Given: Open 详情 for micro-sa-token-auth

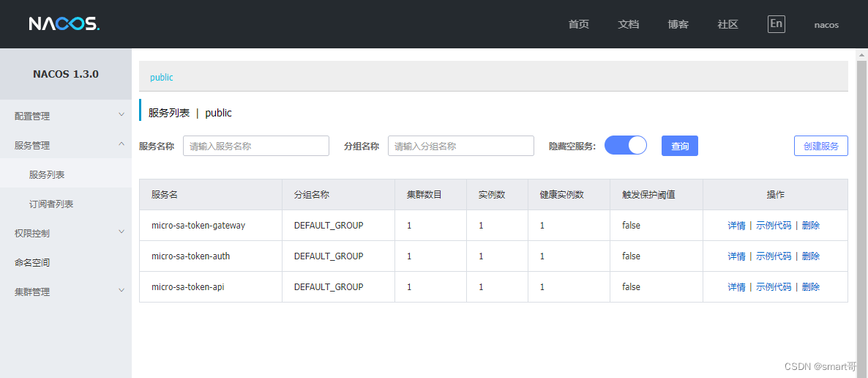Looking at the screenshot, I should pyautogui.click(x=737, y=256).
